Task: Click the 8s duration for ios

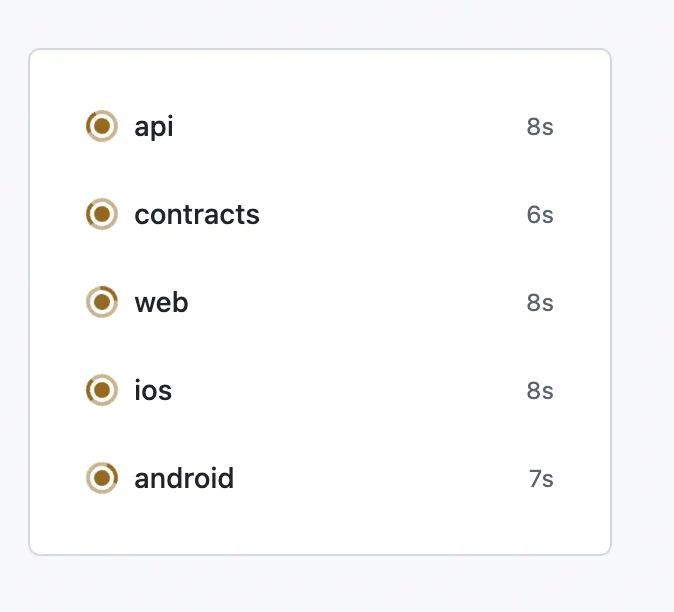Action: coord(540,391)
